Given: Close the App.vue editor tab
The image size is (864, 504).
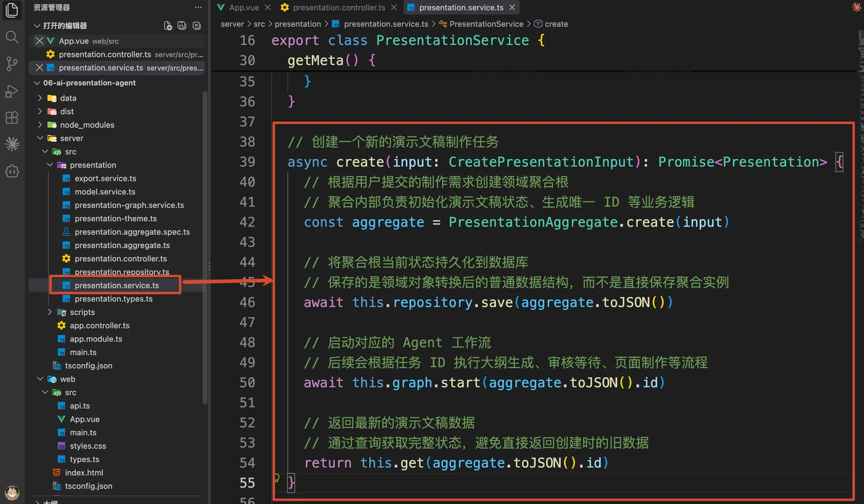Looking at the screenshot, I should point(267,8).
